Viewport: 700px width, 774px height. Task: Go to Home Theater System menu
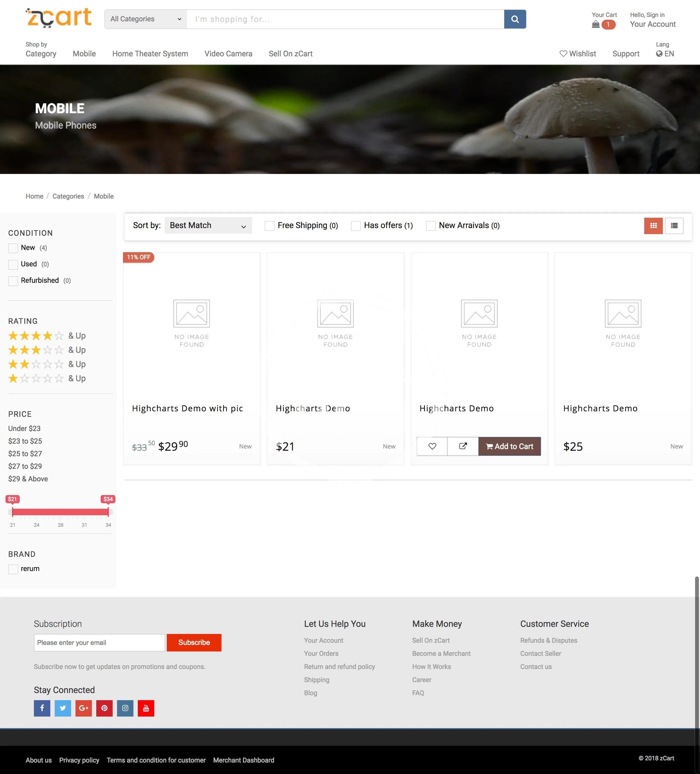150,54
